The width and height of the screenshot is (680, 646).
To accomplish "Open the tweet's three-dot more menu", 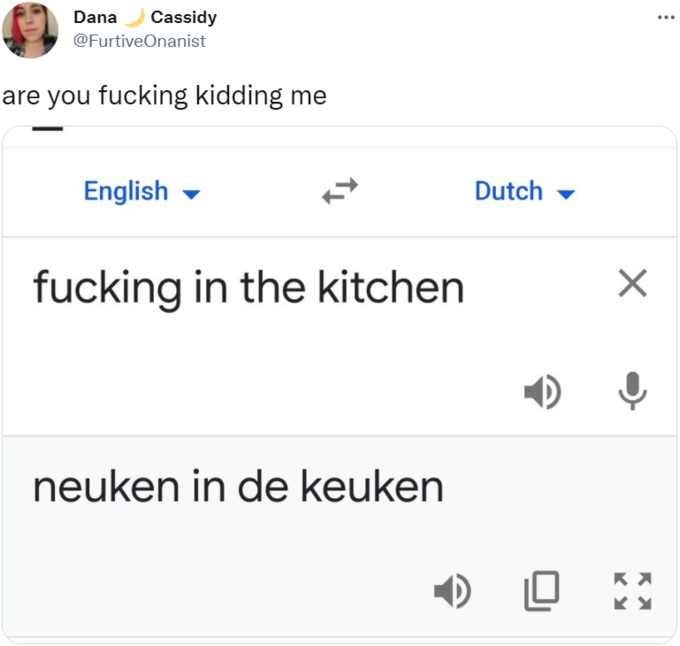I will 665,18.
